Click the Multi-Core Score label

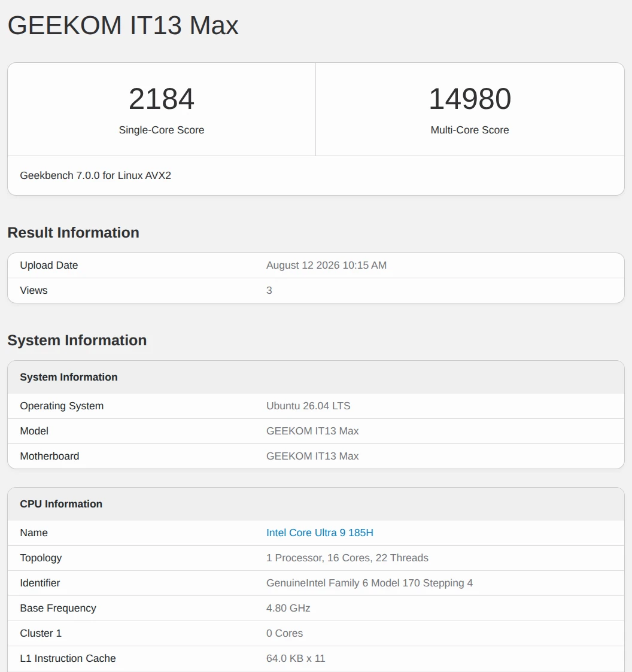point(470,130)
